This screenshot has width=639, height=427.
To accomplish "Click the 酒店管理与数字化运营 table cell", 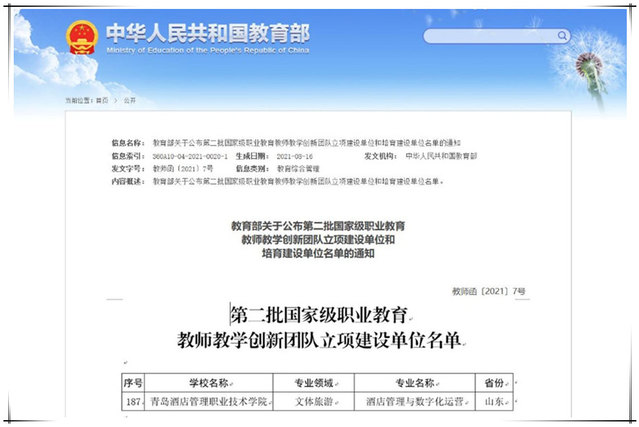I will (x=418, y=401).
